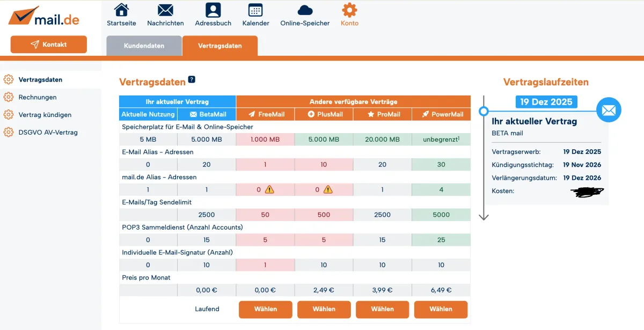Click the mail.de logo
Screen dimensions: 644x330
coord(44,17)
